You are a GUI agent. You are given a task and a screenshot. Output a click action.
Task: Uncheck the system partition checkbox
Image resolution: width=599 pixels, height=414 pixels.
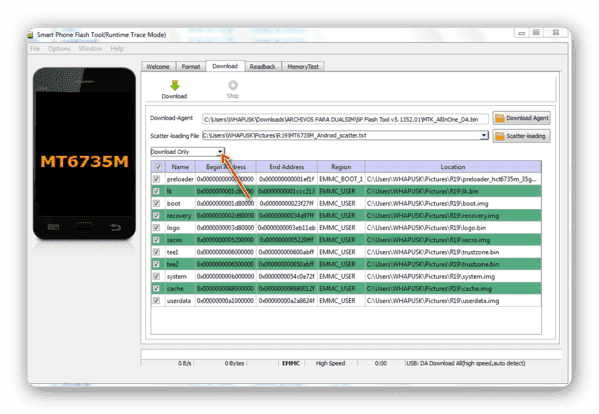click(x=156, y=276)
